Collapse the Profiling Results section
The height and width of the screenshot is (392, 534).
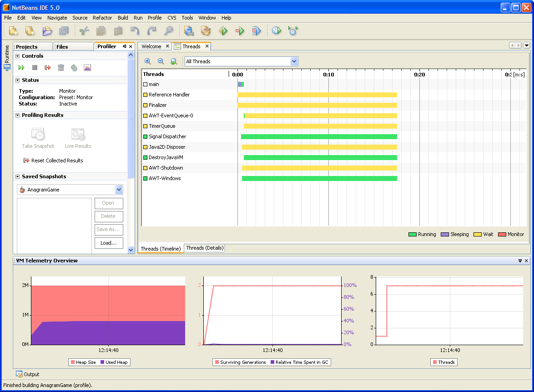[x=17, y=115]
